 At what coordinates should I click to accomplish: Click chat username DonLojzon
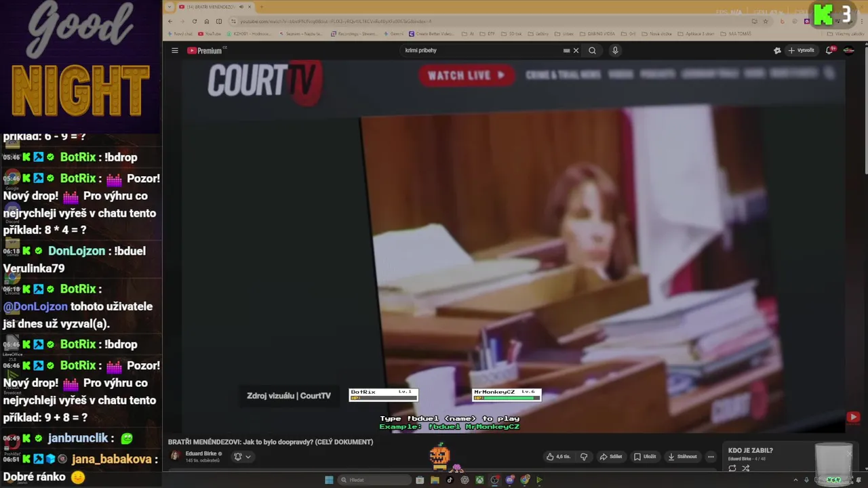pyautogui.click(x=76, y=251)
